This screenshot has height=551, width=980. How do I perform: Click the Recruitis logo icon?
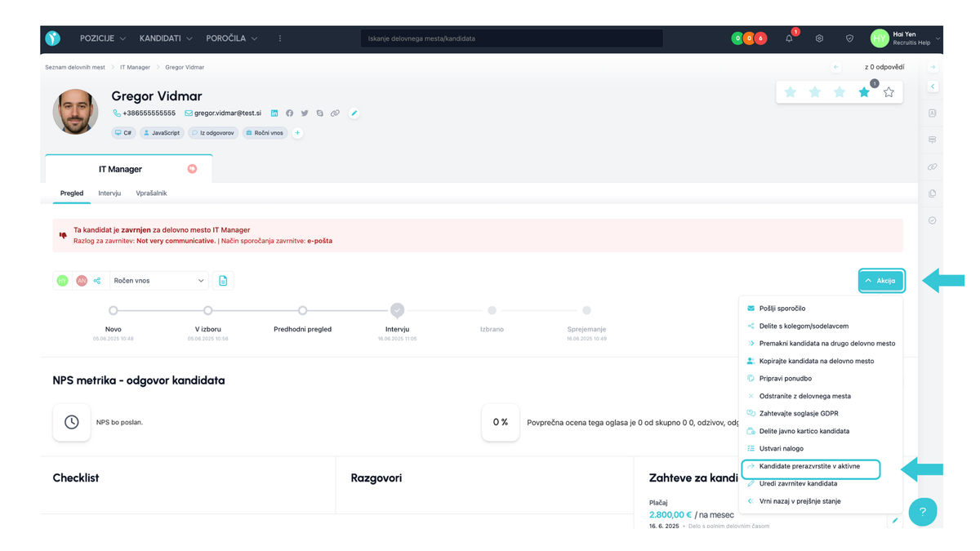(x=53, y=38)
